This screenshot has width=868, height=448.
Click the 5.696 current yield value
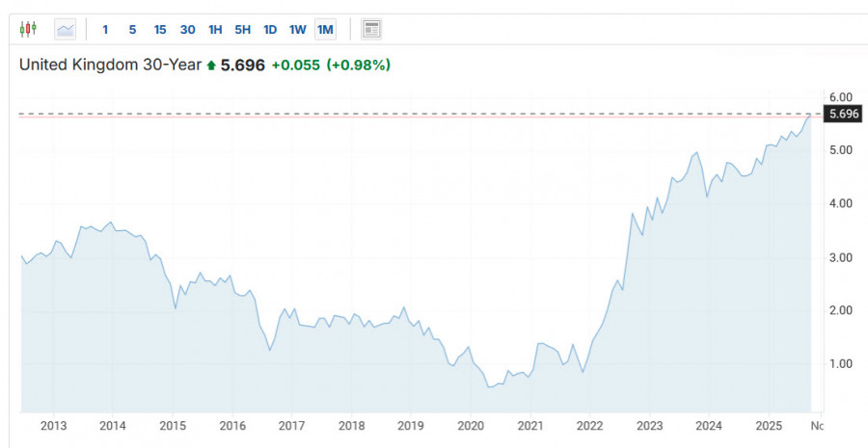242,66
